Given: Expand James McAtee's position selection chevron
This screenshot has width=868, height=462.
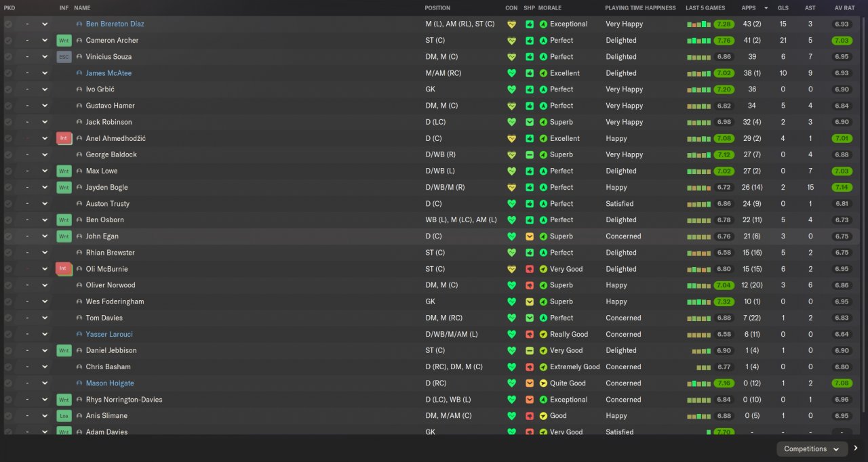Looking at the screenshot, I should 45,73.
